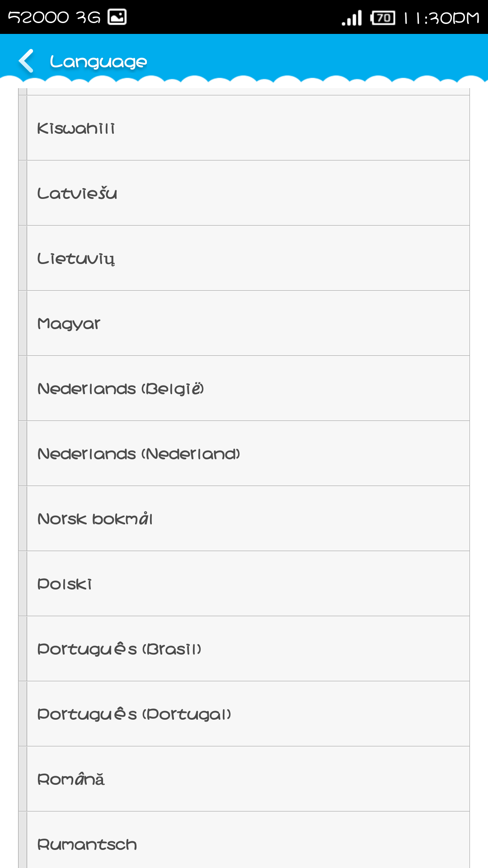
Task: Select Nederlands (België)
Action: pos(248,389)
